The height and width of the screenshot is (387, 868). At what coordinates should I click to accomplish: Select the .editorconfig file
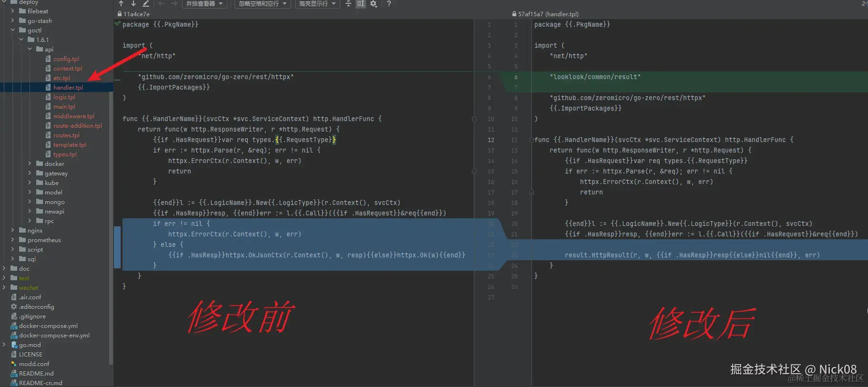tap(36, 306)
